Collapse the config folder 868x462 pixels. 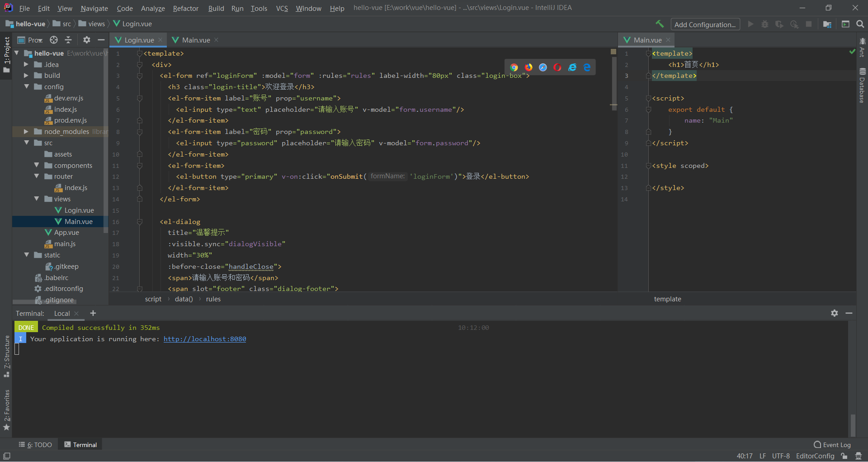click(26, 87)
